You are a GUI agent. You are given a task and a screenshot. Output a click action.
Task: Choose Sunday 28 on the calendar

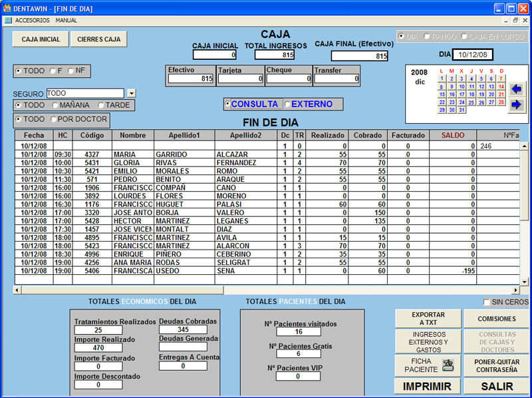[501, 102]
